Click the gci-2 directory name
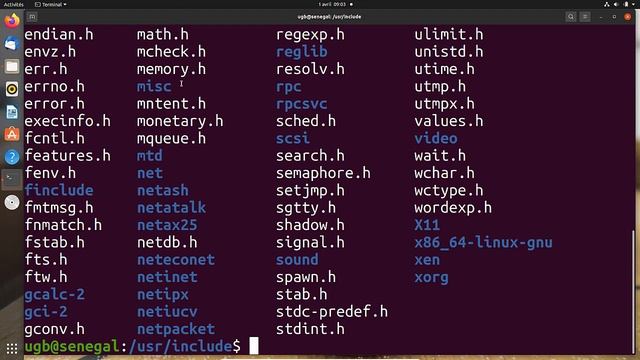This screenshot has width=640, height=360. pyautogui.click(x=46, y=312)
